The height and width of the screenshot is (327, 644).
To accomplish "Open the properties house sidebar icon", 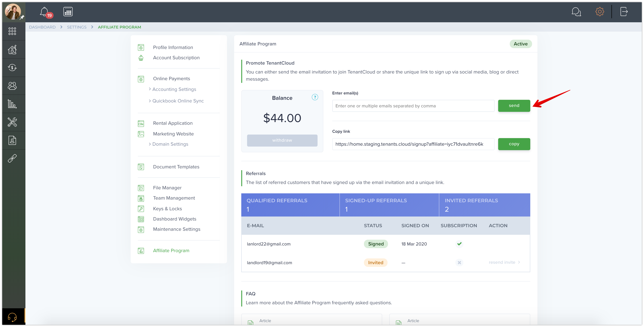I will pos(12,49).
